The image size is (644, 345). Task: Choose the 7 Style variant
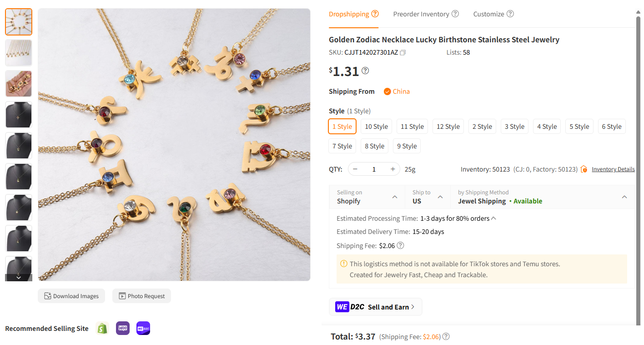[342, 146]
